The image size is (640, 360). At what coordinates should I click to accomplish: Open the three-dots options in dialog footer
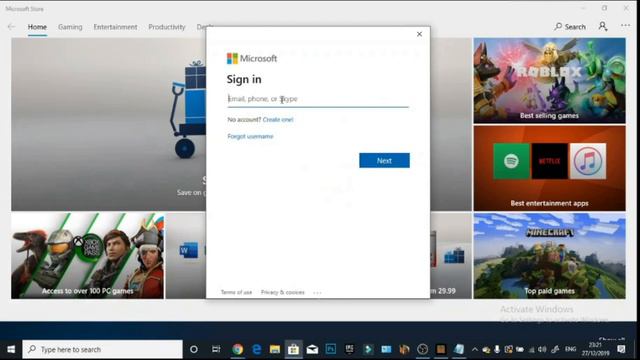[317, 293]
